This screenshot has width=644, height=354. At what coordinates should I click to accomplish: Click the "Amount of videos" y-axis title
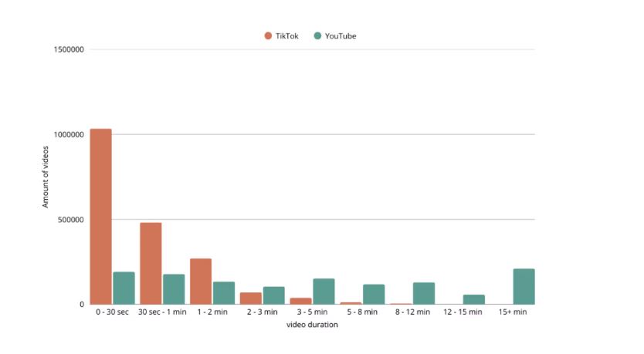click(46, 177)
